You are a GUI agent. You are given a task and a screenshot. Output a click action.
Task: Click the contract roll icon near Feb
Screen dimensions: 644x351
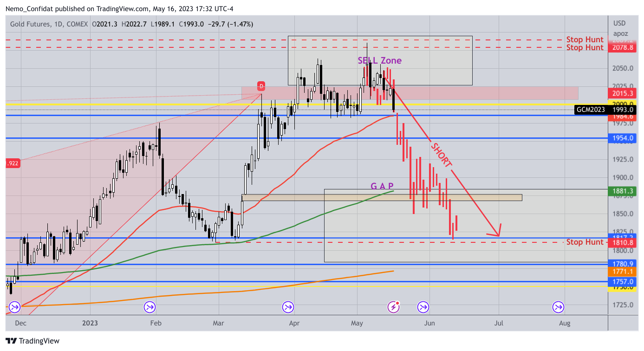click(150, 306)
